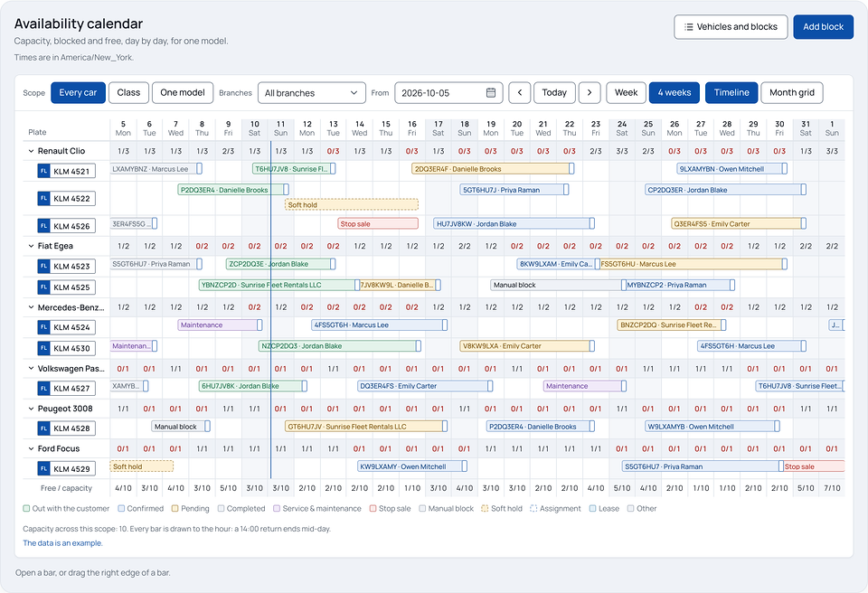Image resolution: width=868 pixels, height=593 pixels.
Task: Open the FS5GT6HU Marcus Lee bar
Action: tap(693, 264)
